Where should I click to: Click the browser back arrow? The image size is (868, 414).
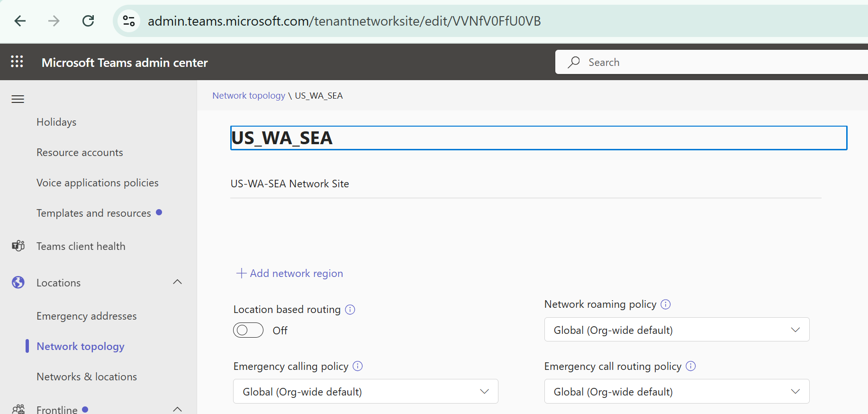(x=20, y=21)
